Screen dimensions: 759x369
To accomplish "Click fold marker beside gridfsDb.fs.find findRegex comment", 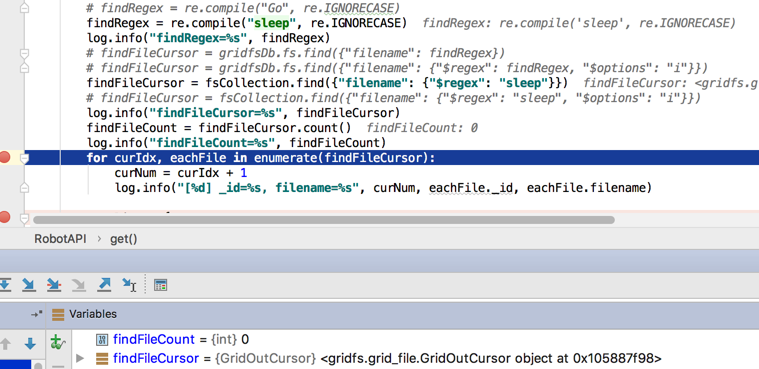I will coord(24,53).
